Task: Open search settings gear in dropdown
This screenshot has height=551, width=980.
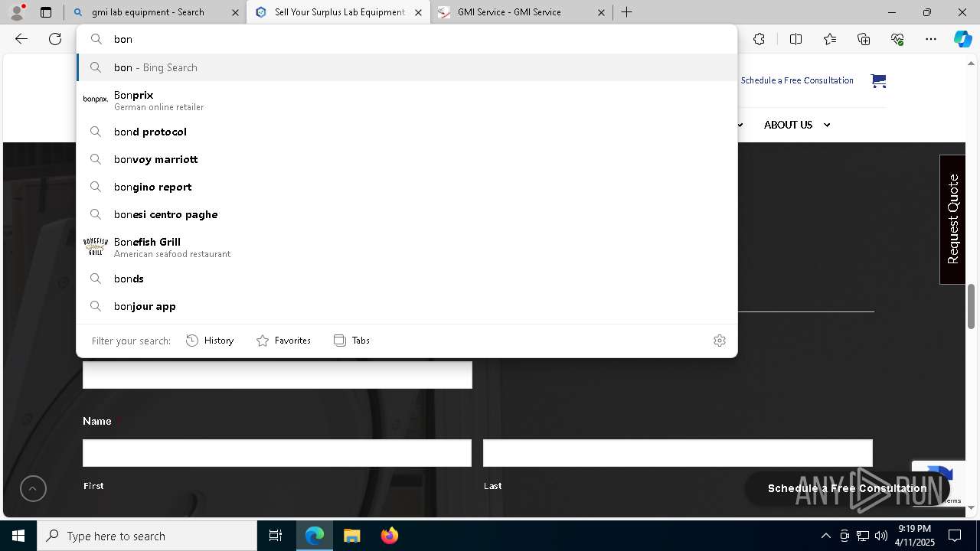Action: (x=719, y=341)
